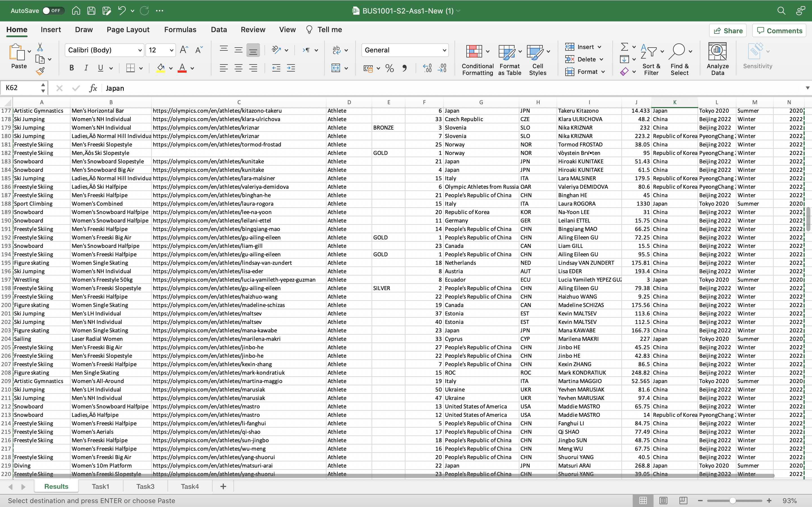Toggle the AutoSave switch
This screenshot has width=812, height=507.
point(51,11)
